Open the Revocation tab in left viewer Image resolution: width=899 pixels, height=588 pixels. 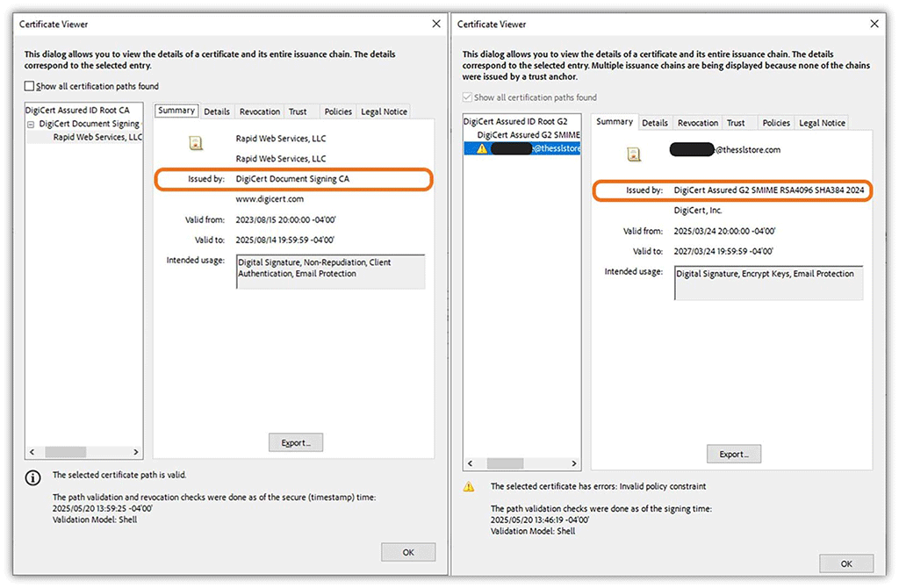pyautogui.click(x=260, y=111)
